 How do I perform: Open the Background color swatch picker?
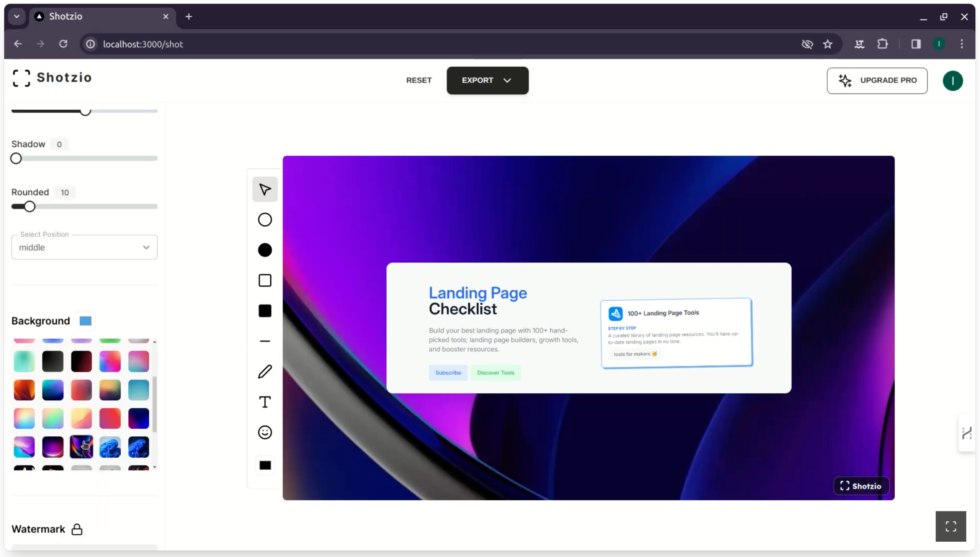pyautogui.click(x=85, y=321)
